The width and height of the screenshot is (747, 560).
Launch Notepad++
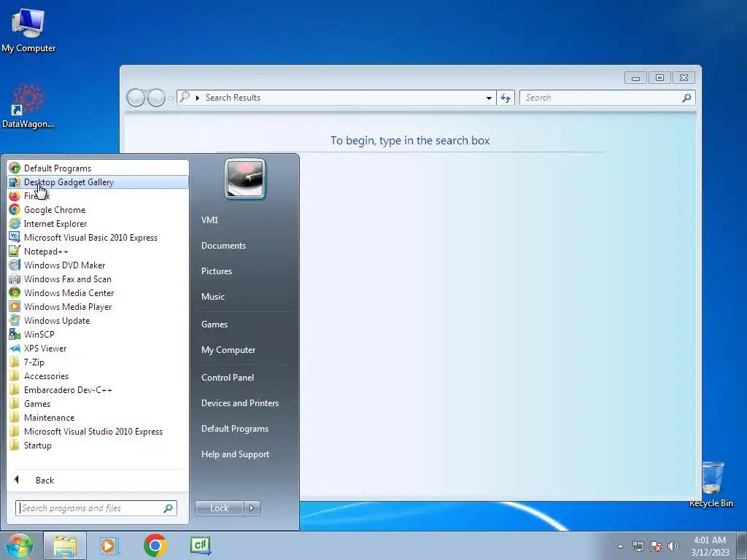coord(98,251)
